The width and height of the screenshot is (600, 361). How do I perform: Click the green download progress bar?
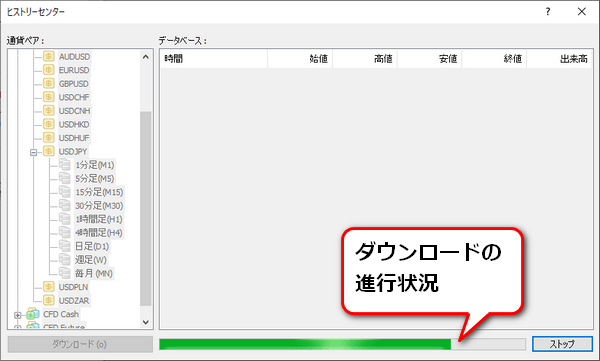click(342, 344)
